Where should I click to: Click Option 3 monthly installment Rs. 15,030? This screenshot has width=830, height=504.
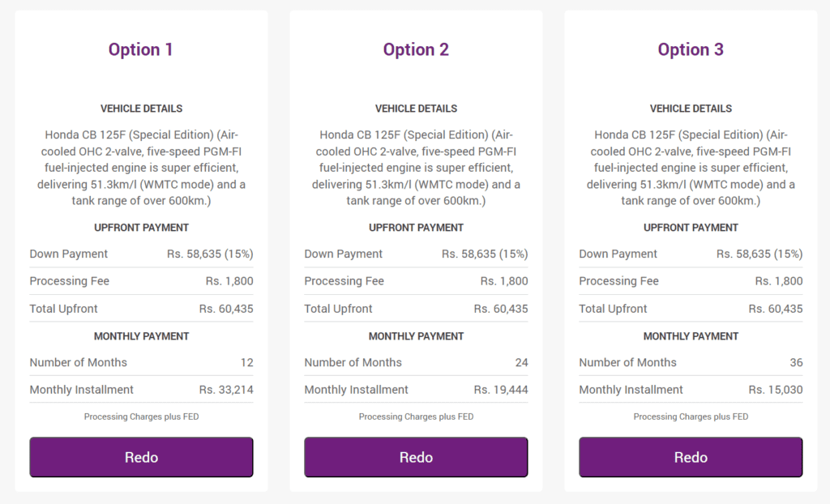tap(776, 390)
